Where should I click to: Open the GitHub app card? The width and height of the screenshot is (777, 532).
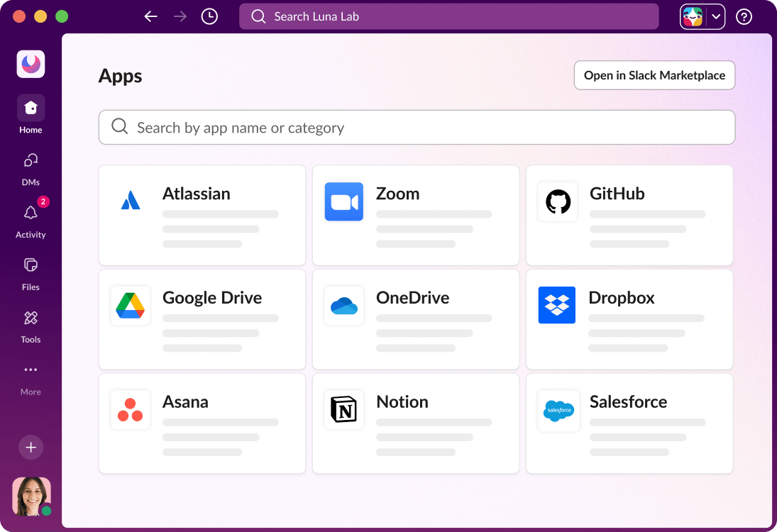(629, 216)
